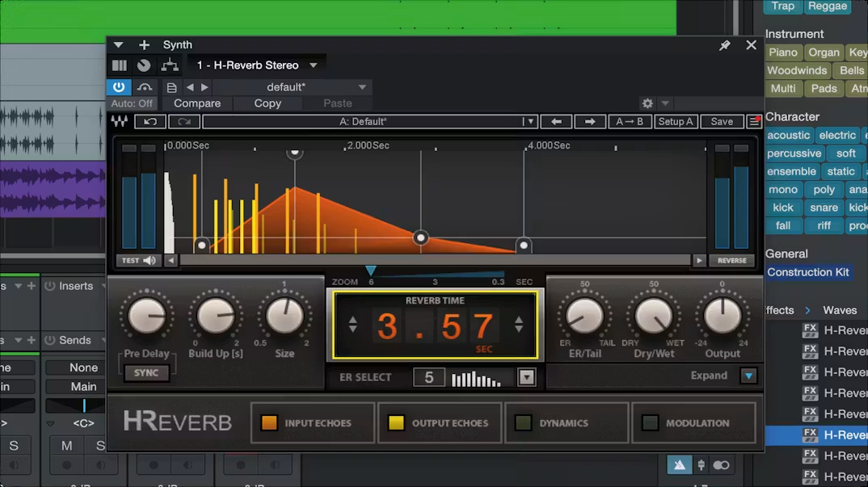This screenshot has height=487, width=868.
Task: Click the Waves Save button
Action: point(722,122)
